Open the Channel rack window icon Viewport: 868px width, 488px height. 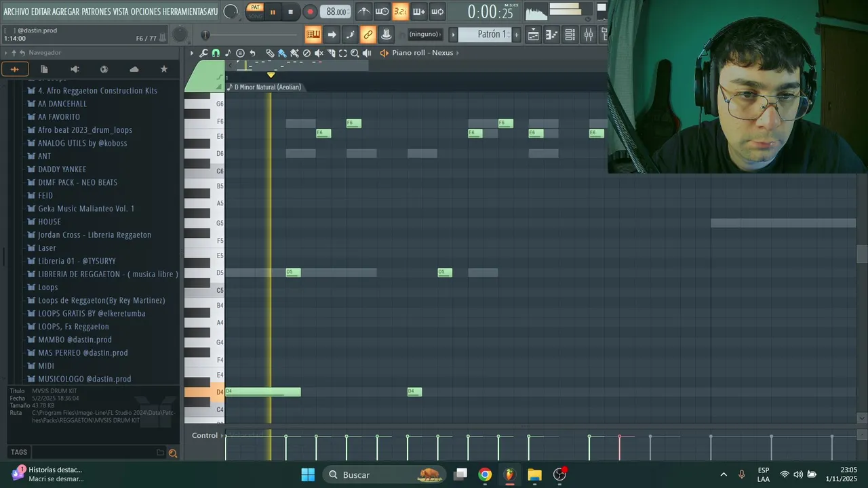(570, 35)
